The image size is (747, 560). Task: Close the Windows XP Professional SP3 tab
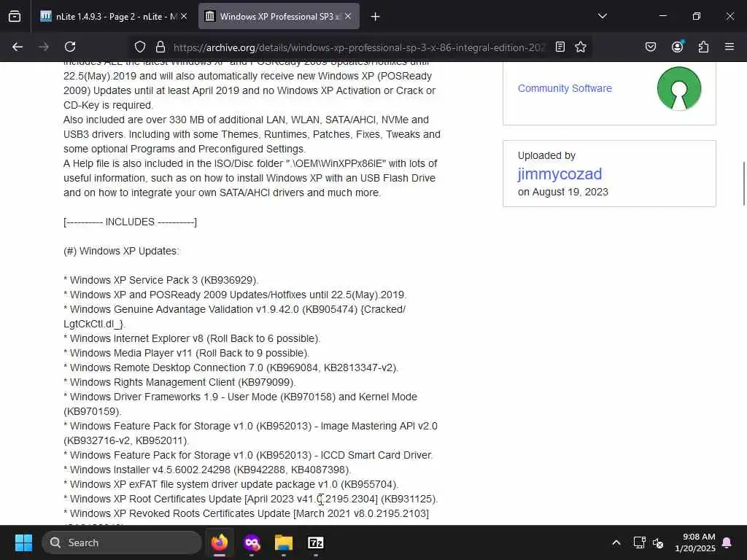click(x=348, y=17)
